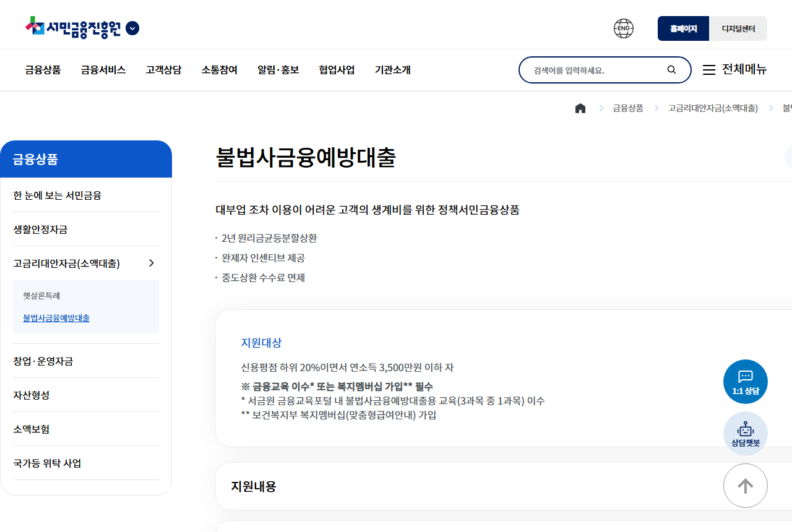Open the 상담챗봇 robot icon
The image size is (792, 532).
746,434
